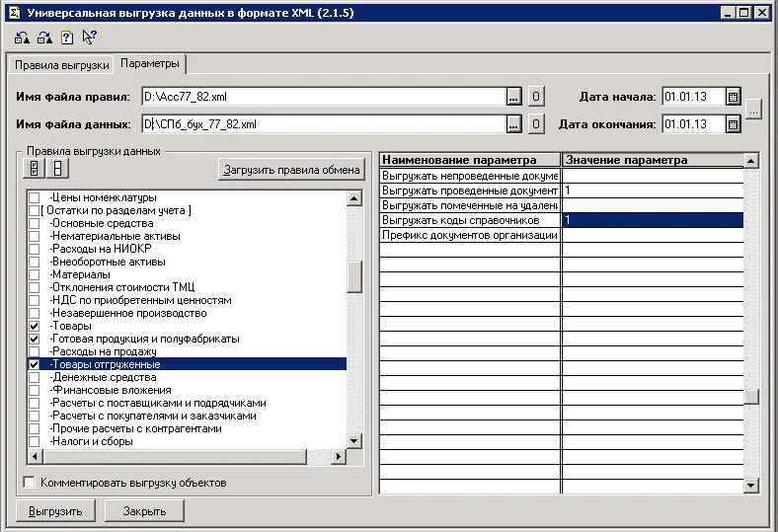
Task: Click the restore settings toolbar icon
Action: pos(22,38)
